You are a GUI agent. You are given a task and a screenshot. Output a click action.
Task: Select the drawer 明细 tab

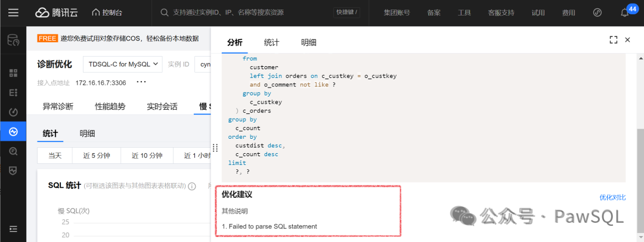[308, 42]
